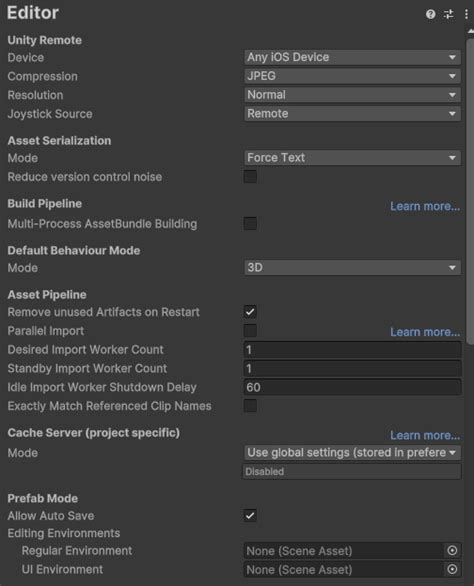Click Multi-Process AssetBundle Building label
This screenshot has width=474, height=586.
pyautogui.click(x=102, y=224)
